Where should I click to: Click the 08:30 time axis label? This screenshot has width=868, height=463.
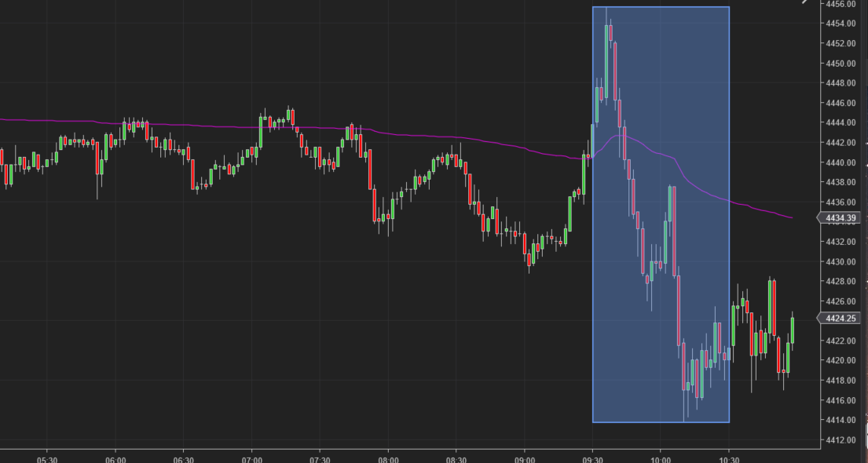(456, 460)
